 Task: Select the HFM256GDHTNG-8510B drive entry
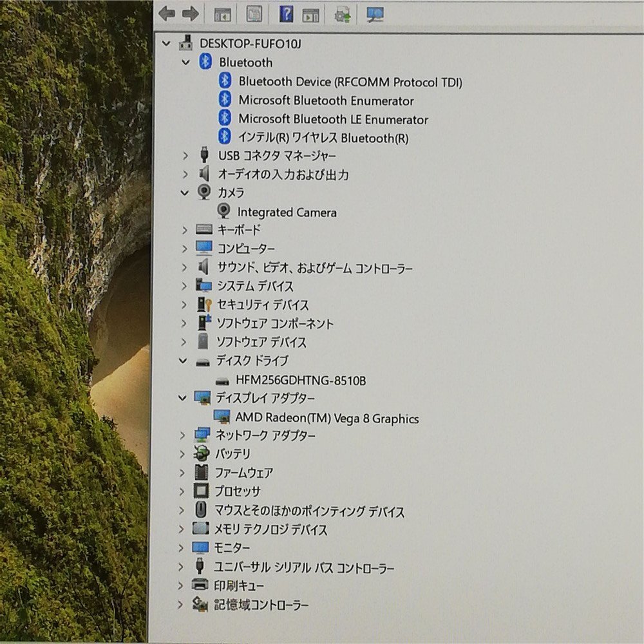click(301, 381)
